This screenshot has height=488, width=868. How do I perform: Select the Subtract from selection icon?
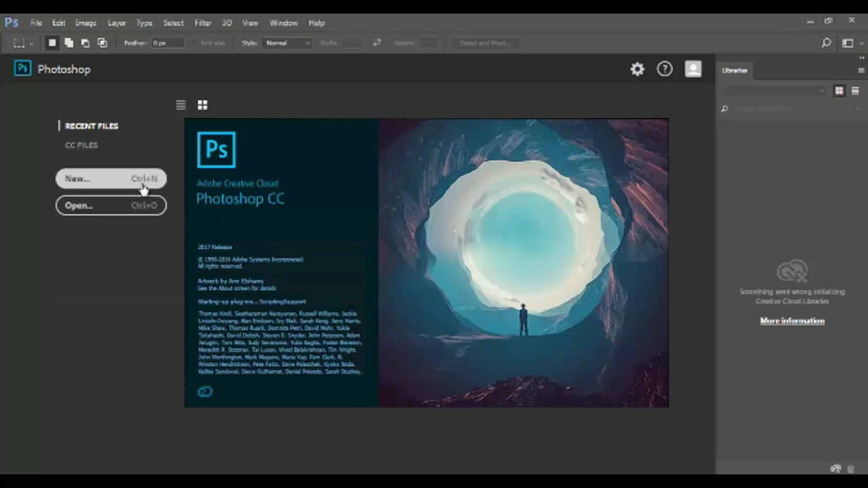[x=86, y=43]
